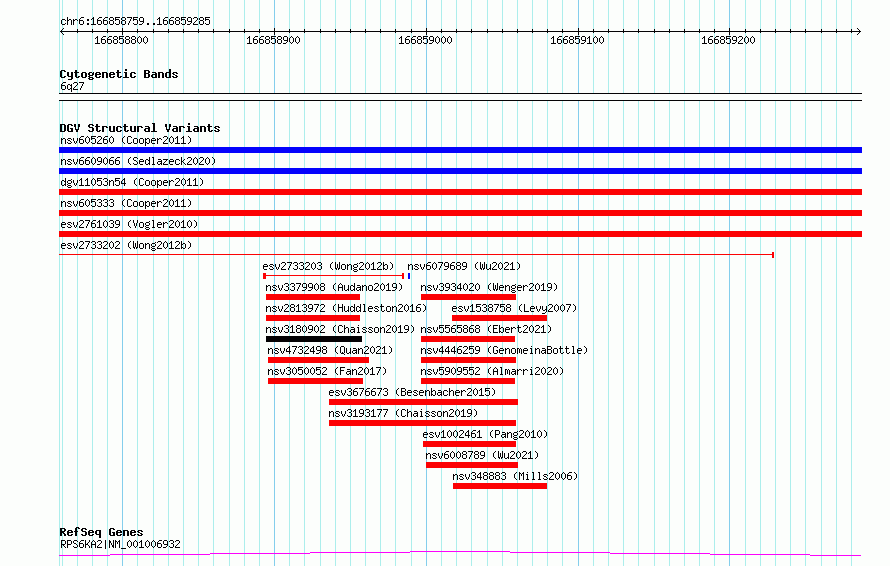Open the dgv11053n54 (Cooper2011) red variant bar
This screenshot has width=890, height=566.
460,192
